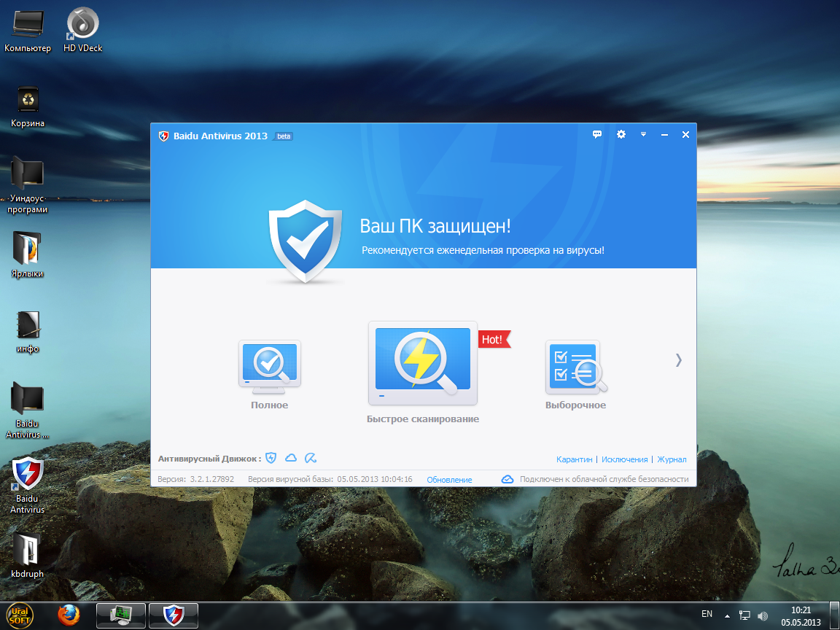The image size is (840, 630).
Task: Click the large protected shield icon
Action: 306,241
